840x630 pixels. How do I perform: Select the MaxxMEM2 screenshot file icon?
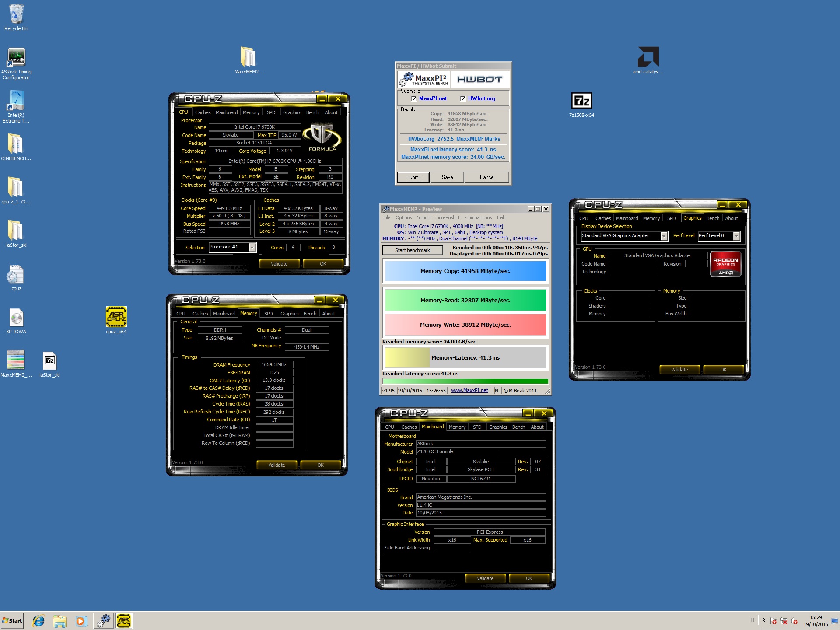(x=16, y=364)
